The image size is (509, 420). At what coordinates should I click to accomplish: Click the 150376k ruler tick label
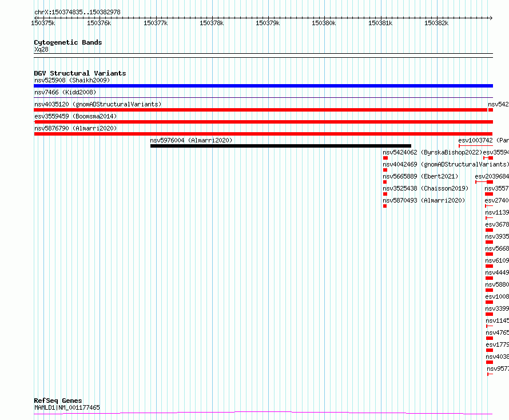click(x=99, y=23)
